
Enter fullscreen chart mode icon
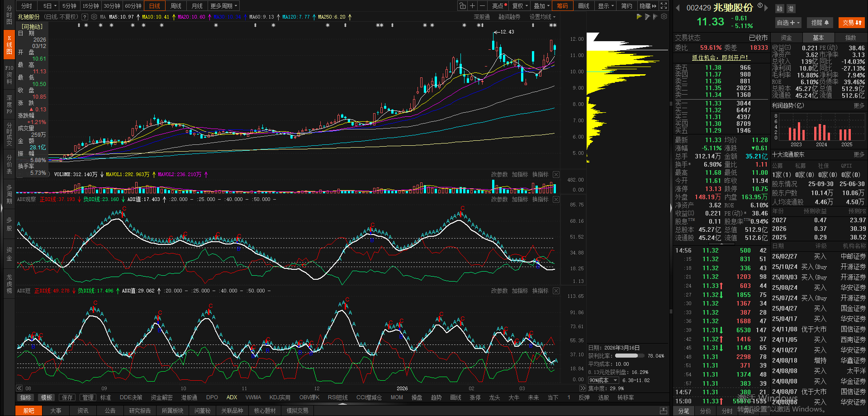(664, 6)
